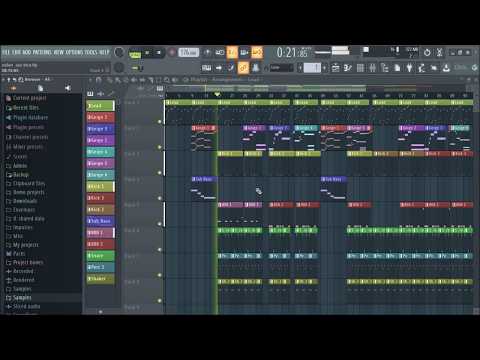
Task: Show patterns via picker piano icon
Action: coord(90,94)
